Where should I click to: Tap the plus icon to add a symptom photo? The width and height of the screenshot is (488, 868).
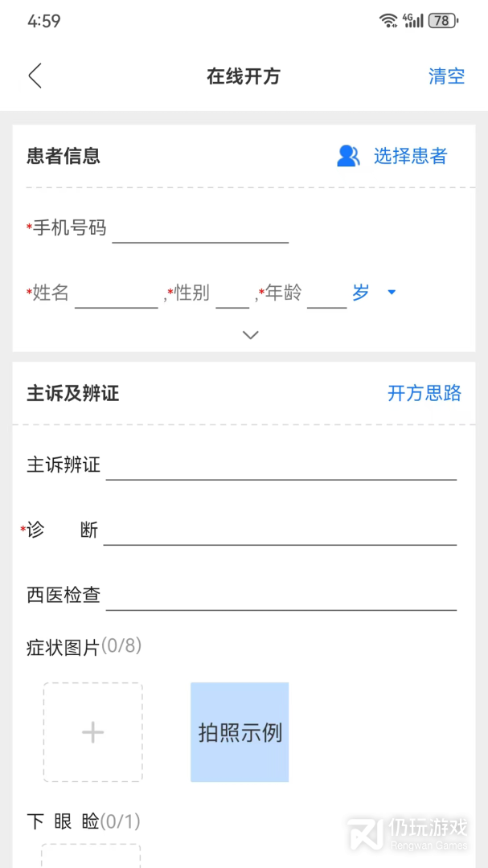coord(92,732)
